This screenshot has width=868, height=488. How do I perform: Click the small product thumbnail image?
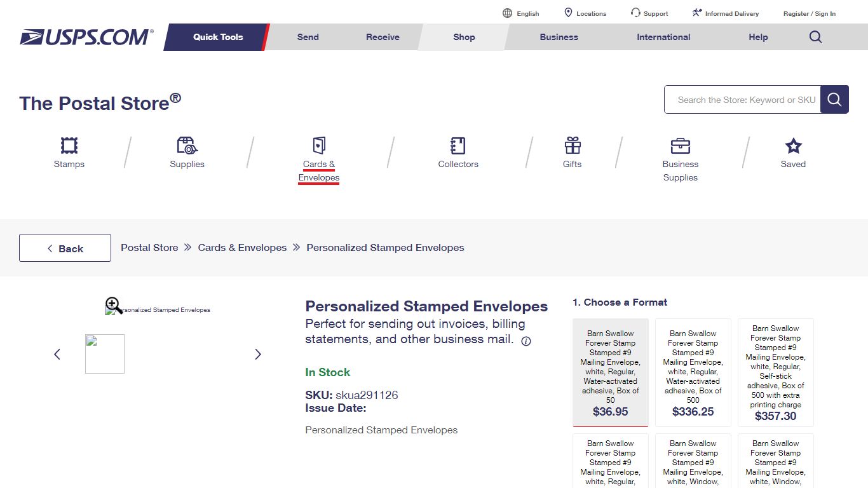[105, 354]
